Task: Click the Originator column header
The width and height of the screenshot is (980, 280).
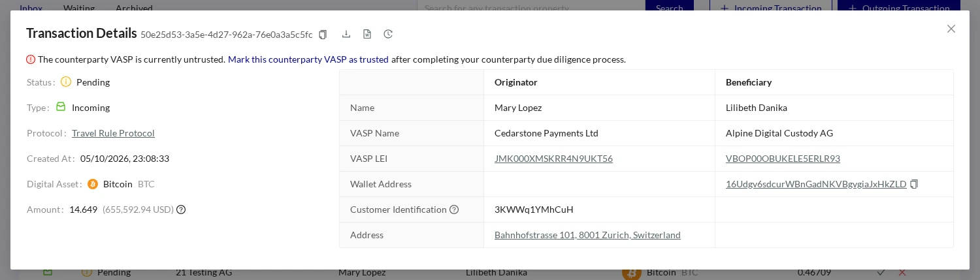Action: click(516, 82)
